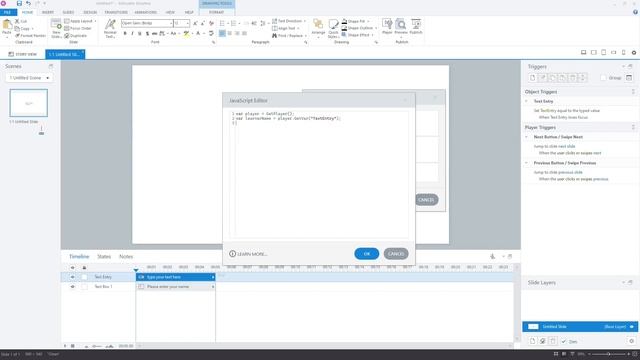Click the Undo arrow in the quick access toolbar
The height and width of the screenshot is (360, 640).
tap(28, 3)
